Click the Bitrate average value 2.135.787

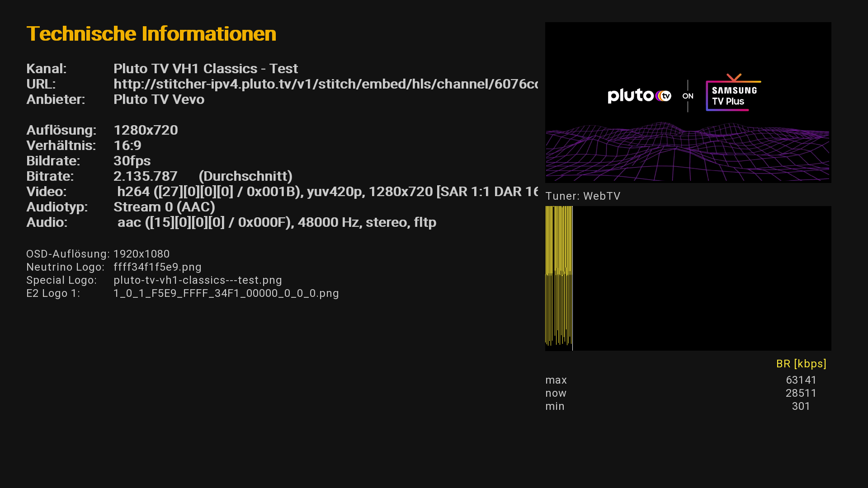[145, 176]
